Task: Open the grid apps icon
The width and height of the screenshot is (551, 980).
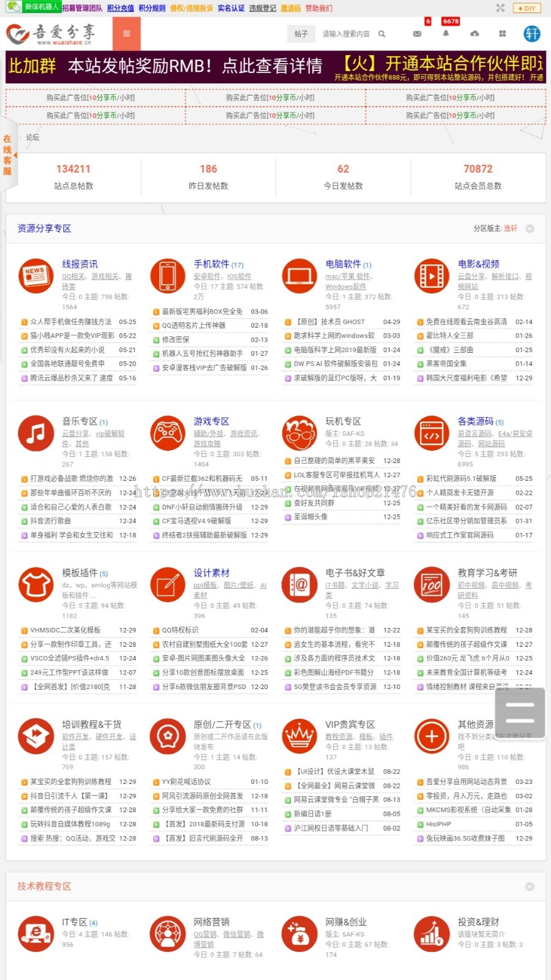Action: click(502, 34)
